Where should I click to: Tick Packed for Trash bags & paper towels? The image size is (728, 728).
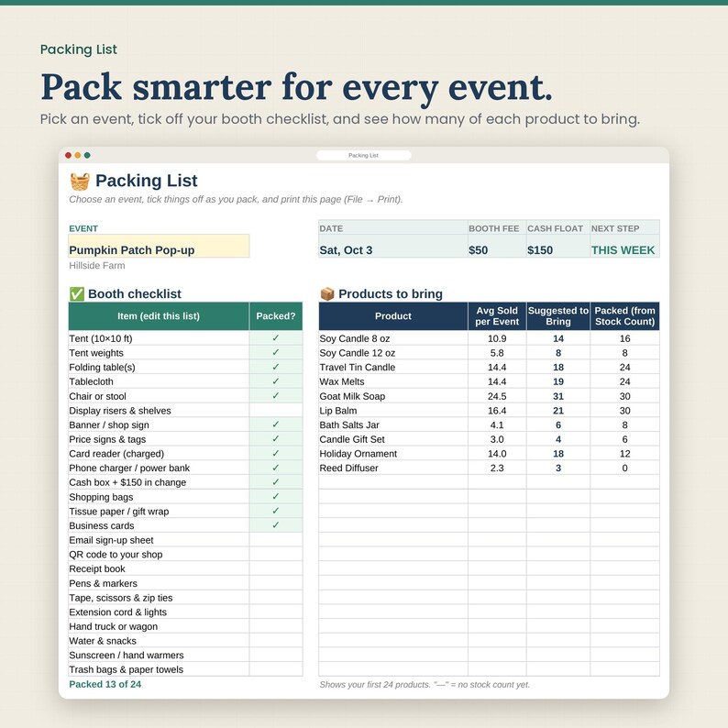[276, 669]
